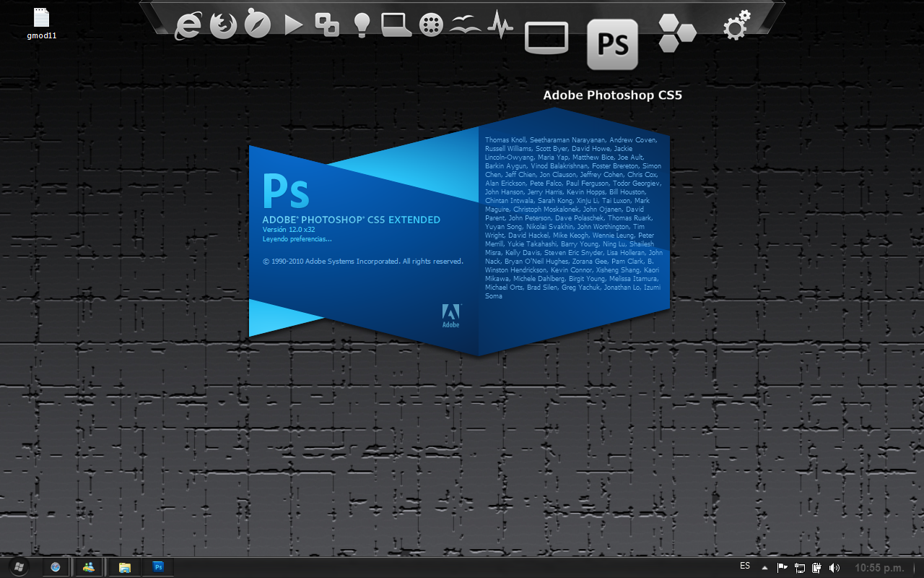Image resolution: width=924 pixels, height=578 pixels.
Task: Open Windows Explorer folder in taskbar
Action: (x=125, y=567)
